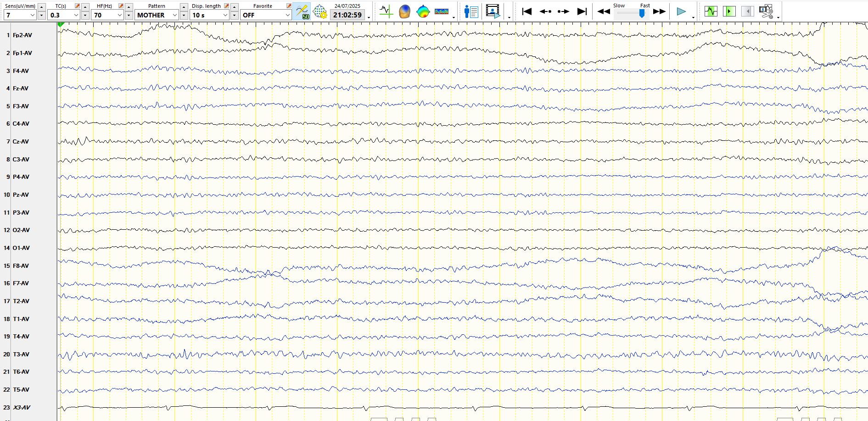Select the F8-AV channel label
Image resolution: width=868 pixels, height=421 pixels.
tap(21, 266)
